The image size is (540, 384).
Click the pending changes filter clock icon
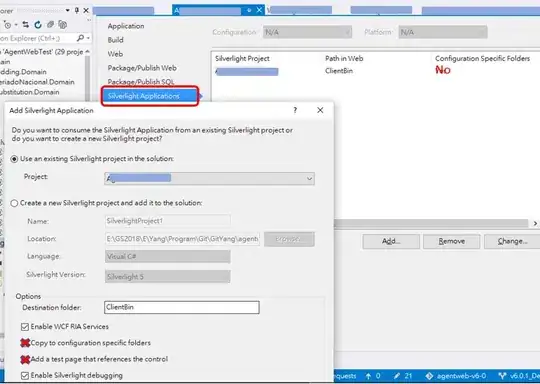click(x=7, y=25)
